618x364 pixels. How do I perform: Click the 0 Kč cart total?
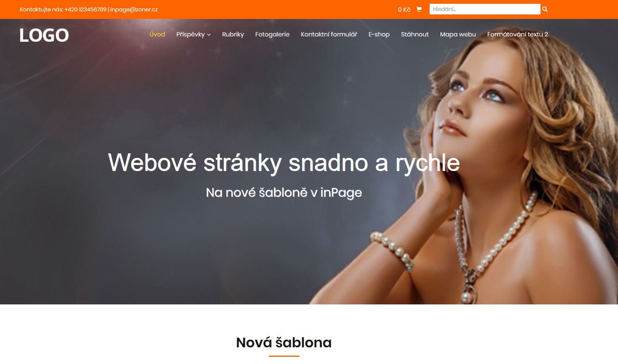(404, 9)
